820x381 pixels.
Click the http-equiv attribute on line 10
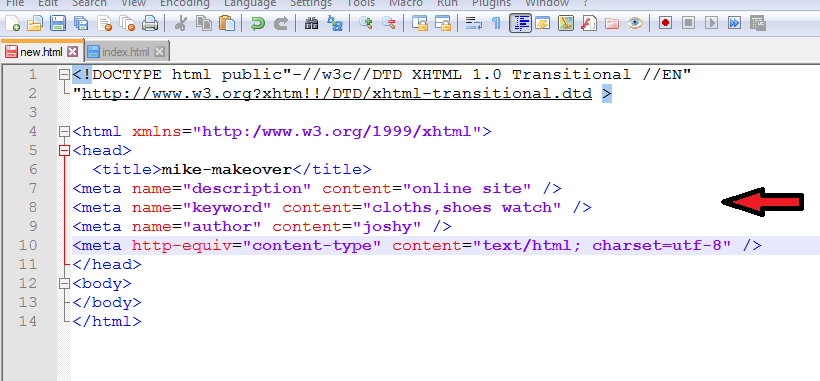[x=182, y=245]
